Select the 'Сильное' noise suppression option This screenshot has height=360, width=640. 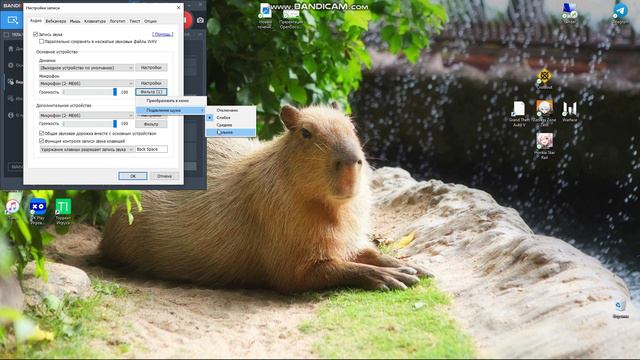(231, 132)
